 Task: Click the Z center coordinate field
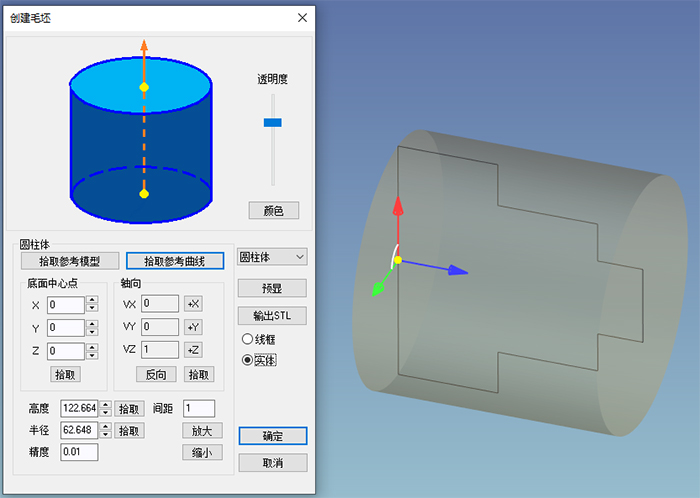click(66, 351)
